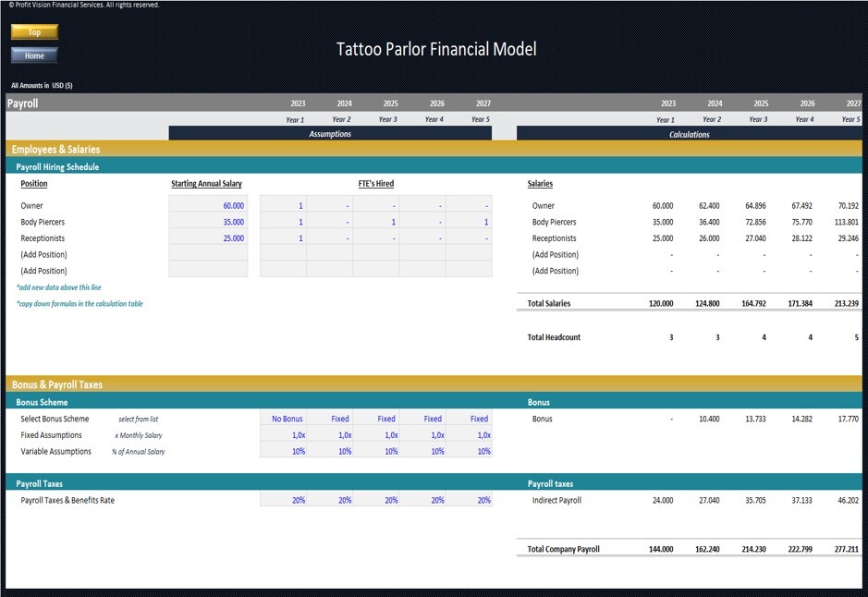Edit the 10% Variable Assumptions cell for 2026
This screenshot has height=597, width=868.
(x=432, y=451)
